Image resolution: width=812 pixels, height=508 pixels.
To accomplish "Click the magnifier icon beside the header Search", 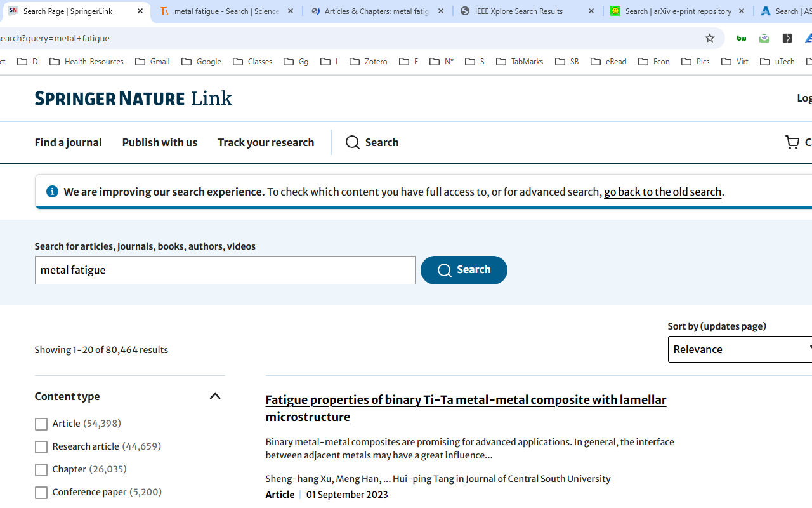I will (x=353, y=142).
